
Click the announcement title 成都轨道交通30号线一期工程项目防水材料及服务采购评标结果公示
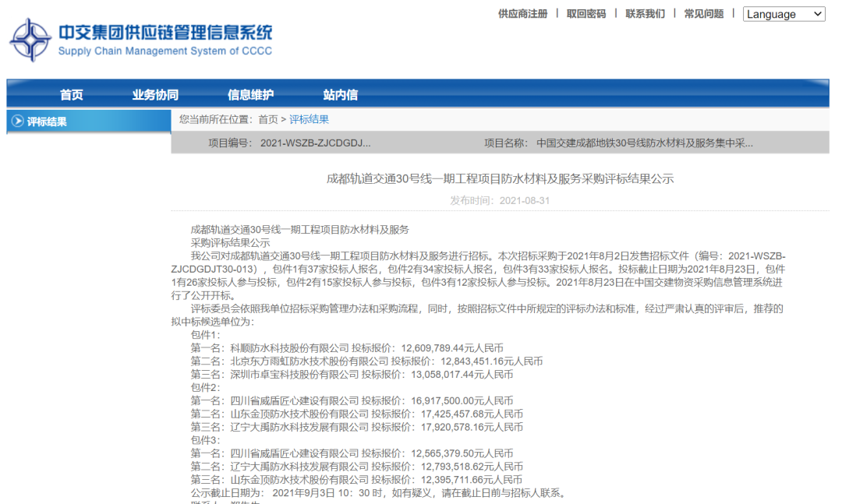500,178
